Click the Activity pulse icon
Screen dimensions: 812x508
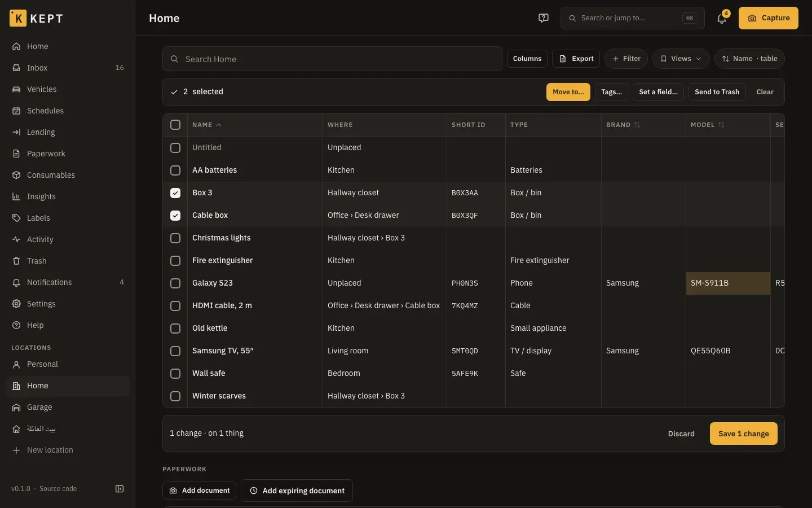click(16, 239)
